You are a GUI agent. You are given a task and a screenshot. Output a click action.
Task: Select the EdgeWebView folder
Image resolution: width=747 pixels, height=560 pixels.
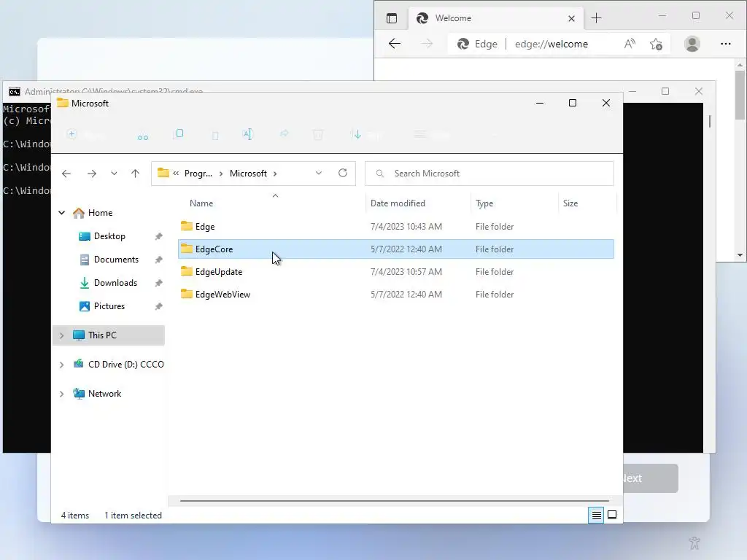[396, 295]
